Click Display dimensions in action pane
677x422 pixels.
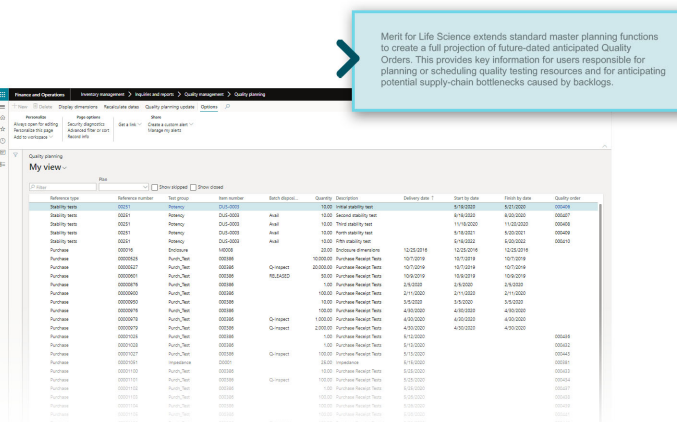point(78,107)
